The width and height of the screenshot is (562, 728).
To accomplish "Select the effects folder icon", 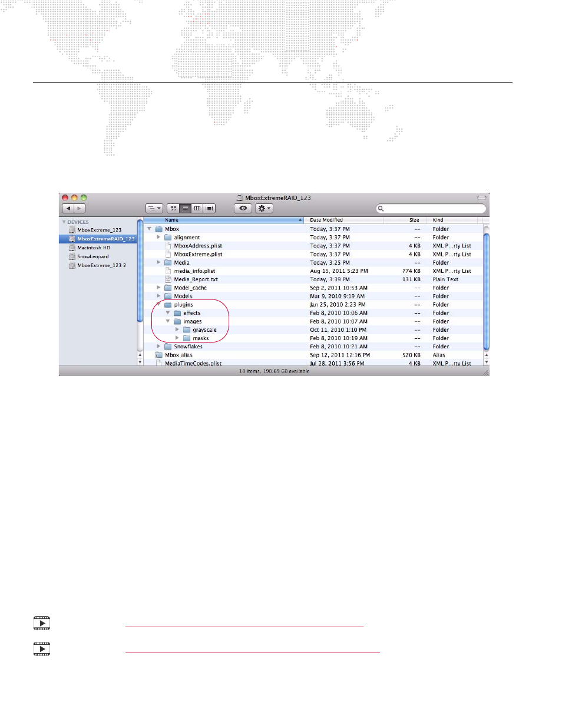I will (177, 313).
